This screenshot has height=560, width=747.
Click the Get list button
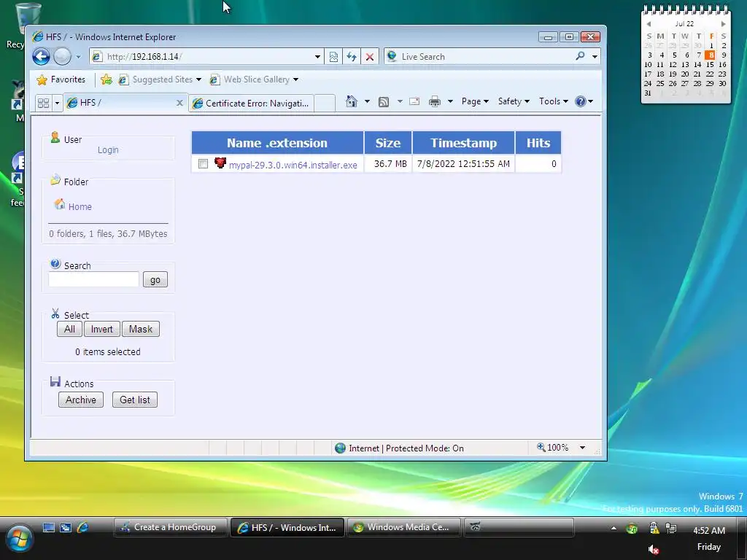pyautogui.click(x=135, y=400)
